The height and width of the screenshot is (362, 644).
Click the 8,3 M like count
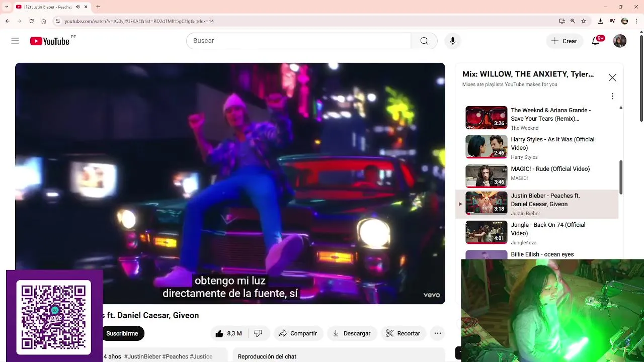(x=234, y=333)
